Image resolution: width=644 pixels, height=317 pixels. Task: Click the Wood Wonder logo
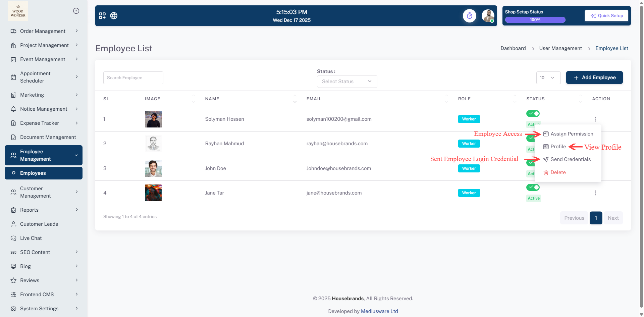[x=18, y=11]
